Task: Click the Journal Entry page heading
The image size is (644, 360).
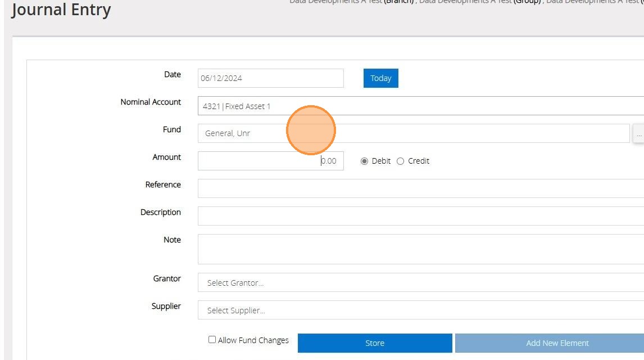Action: [61, 10]
